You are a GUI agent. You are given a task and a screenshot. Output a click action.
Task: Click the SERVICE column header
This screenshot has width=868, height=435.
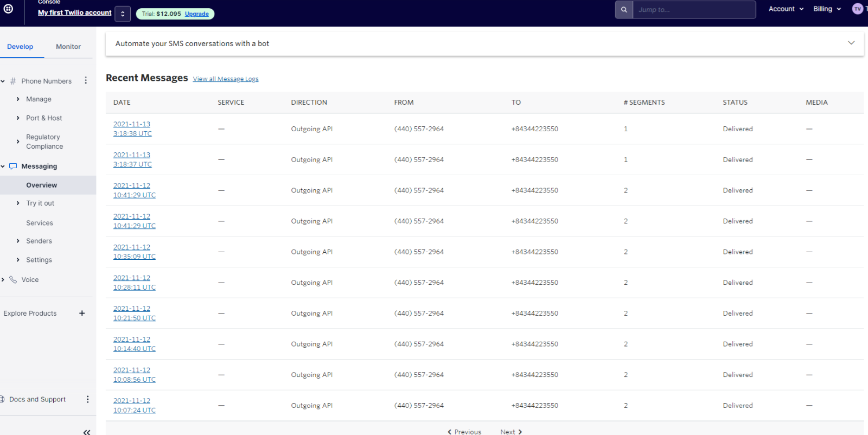point(231,102)
